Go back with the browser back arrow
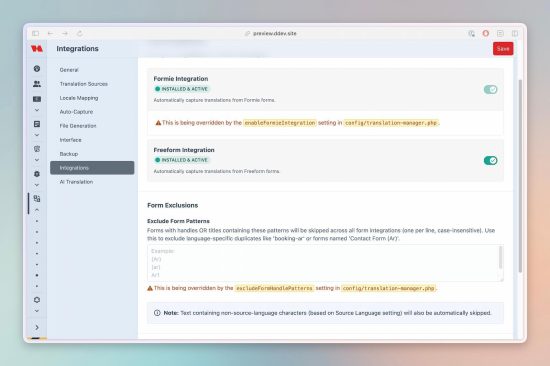Viewport: 550px width, 366px height. (50, 33)
